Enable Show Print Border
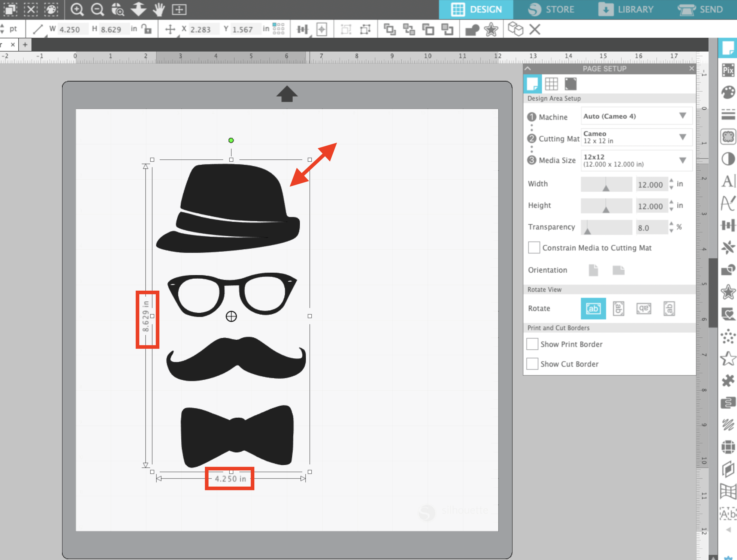This screenshot has width=737, height=560. coord(532,344)
